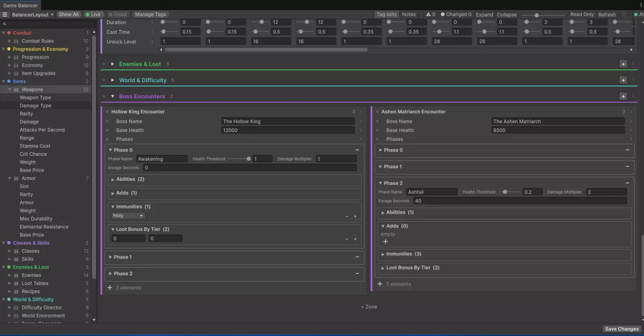Remove Phase 2 of Hollow King Encounter
Screen dimensions: 644x336
pos(357,274)
